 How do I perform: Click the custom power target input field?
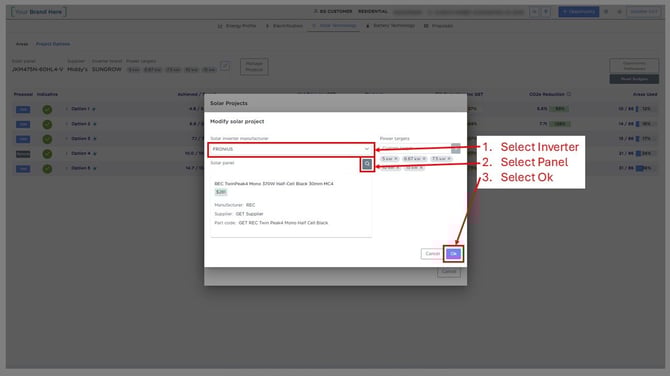(414, 148)
